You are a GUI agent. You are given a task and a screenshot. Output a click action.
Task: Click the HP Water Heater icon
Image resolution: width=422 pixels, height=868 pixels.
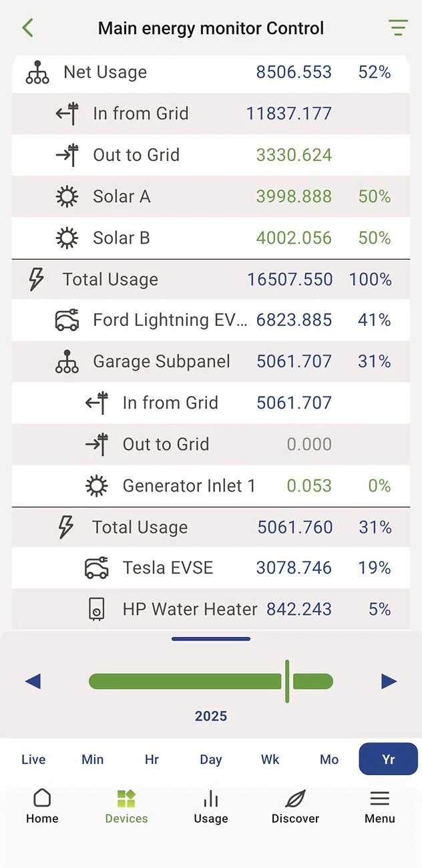click(97, 609)
